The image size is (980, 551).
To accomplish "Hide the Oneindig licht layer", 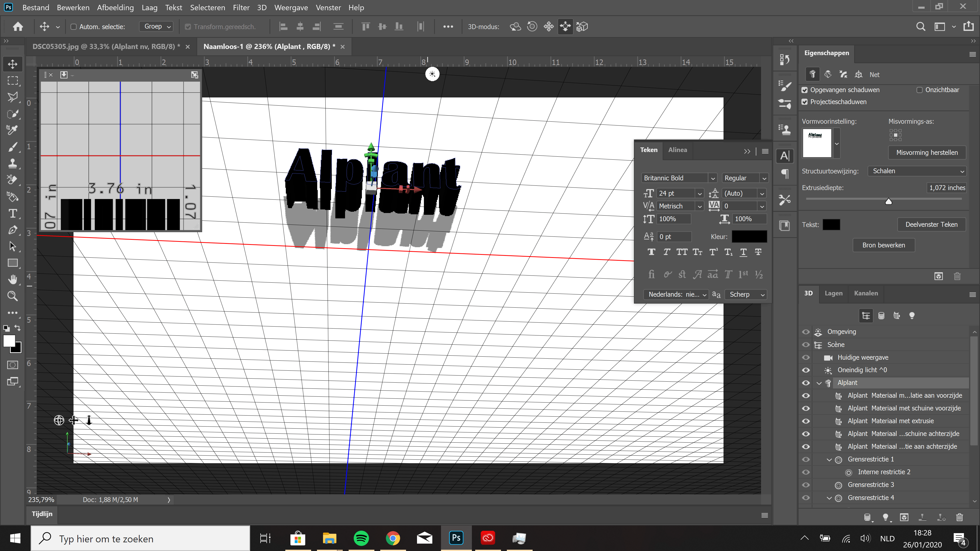I will (x=806, y=370).
